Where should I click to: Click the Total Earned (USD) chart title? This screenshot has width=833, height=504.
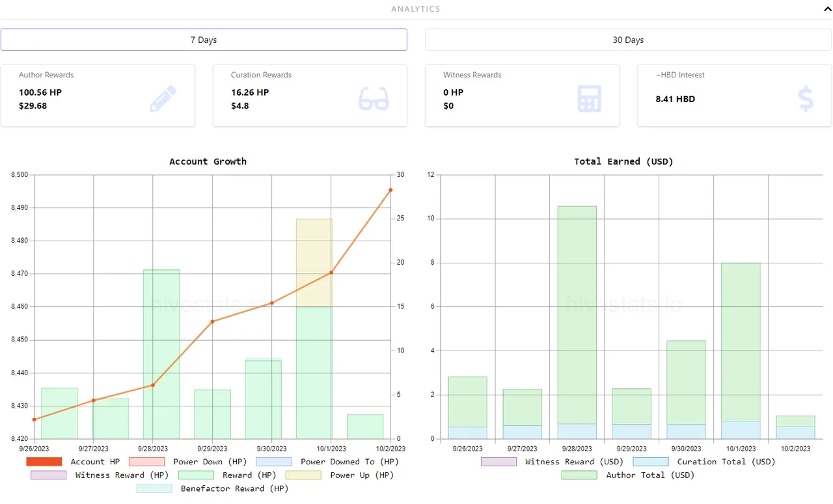(623, 161)
